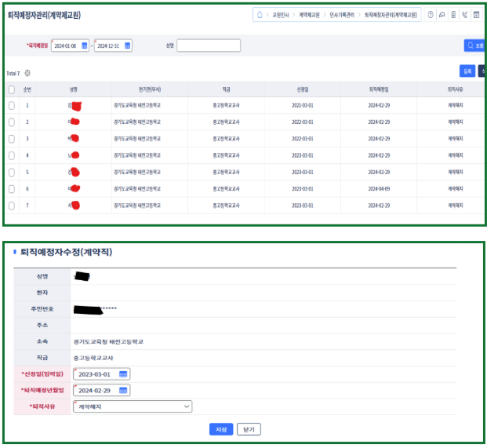This screenshot has height=448, width=487.
Task: Click the home icon in the breadcrumb
Action: (260, 15)
